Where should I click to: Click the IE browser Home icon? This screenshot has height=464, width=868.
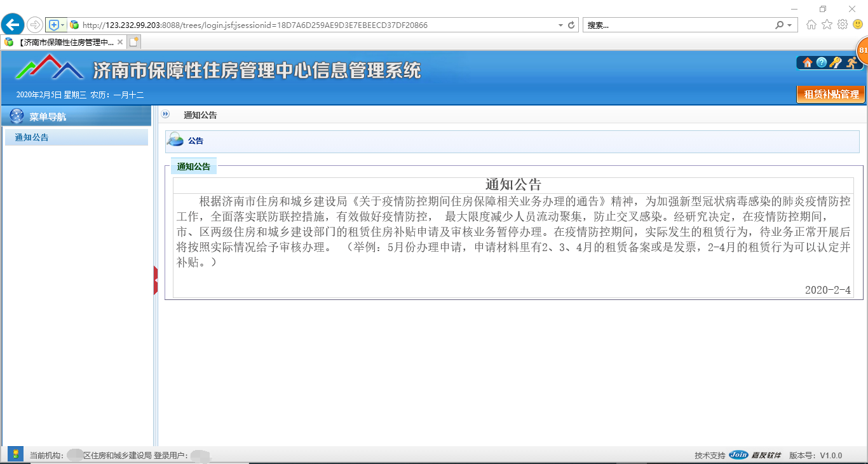pyautogui.click(x=811, y=25)
